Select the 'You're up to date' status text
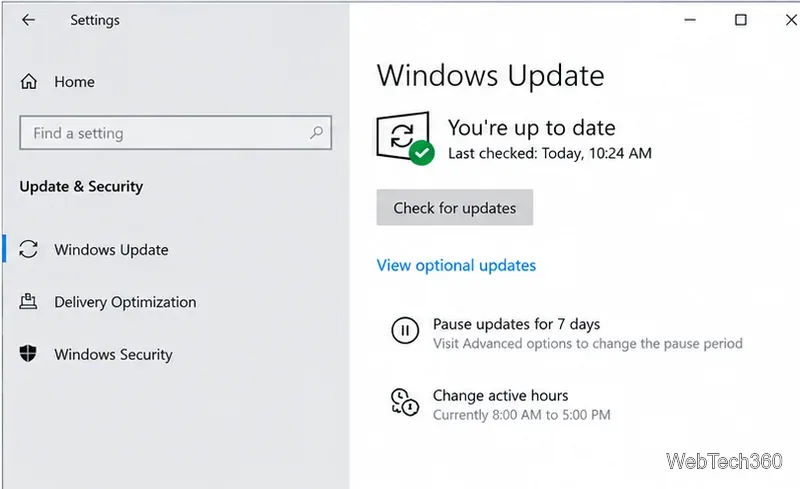The image size is (800, 489). (x=532, y=128)
